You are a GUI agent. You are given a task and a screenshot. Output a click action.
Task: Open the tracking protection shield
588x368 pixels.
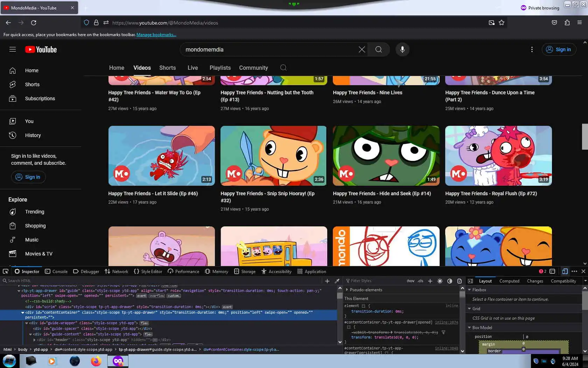click(86, 23)
